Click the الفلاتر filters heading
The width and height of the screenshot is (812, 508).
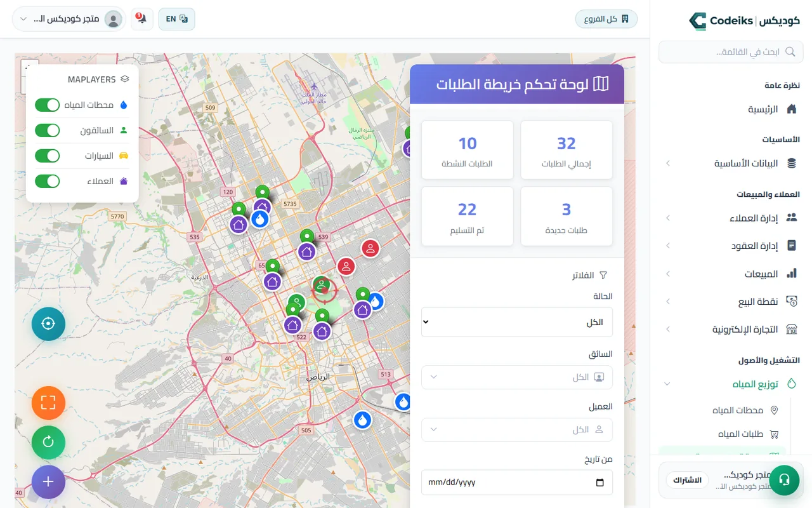[x=590, y=276]
